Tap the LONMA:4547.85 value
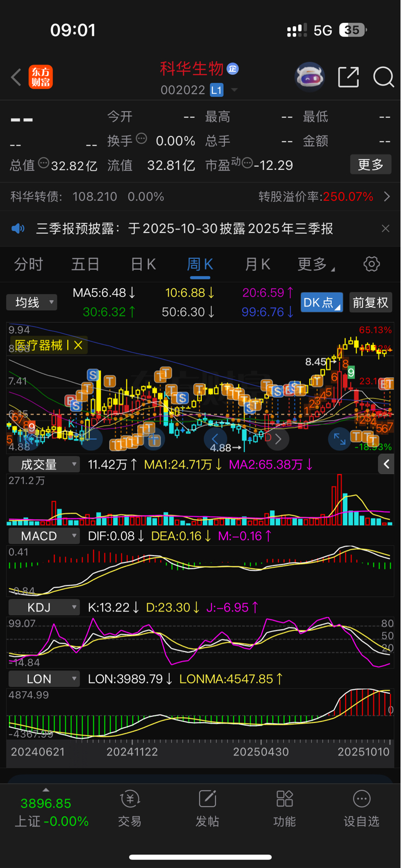 point(231,679)
